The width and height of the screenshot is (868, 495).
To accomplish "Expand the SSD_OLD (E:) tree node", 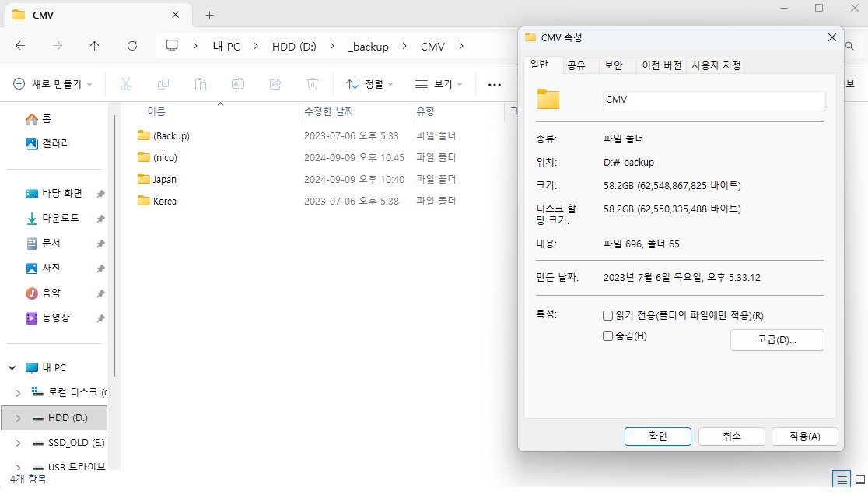I will (18, 443).
